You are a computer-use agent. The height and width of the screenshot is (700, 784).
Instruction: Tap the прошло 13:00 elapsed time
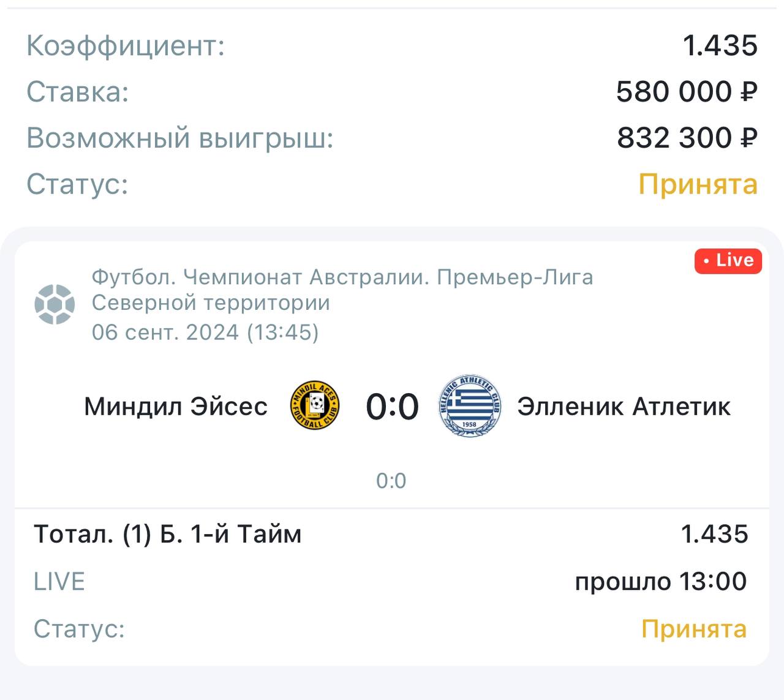click(660, 582)
